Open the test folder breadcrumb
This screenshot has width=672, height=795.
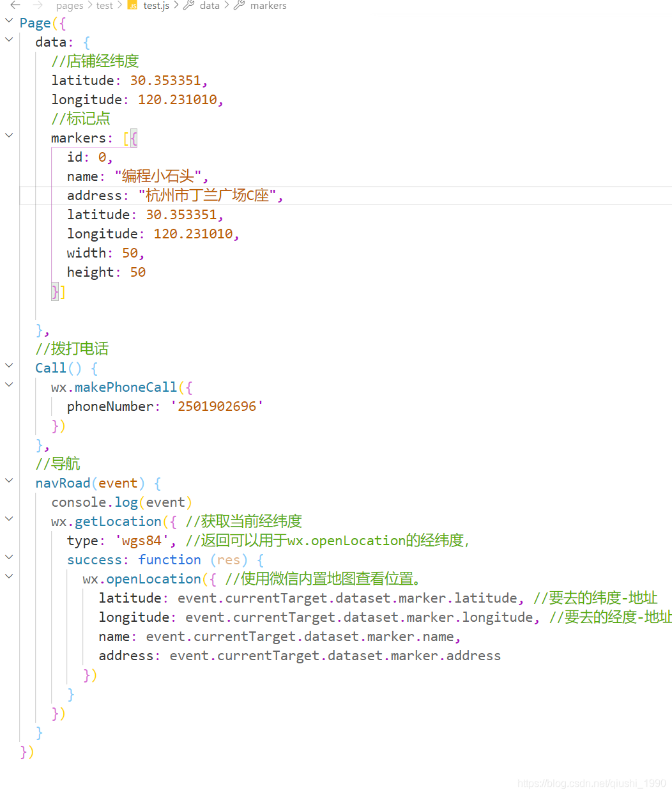point(104,6)
